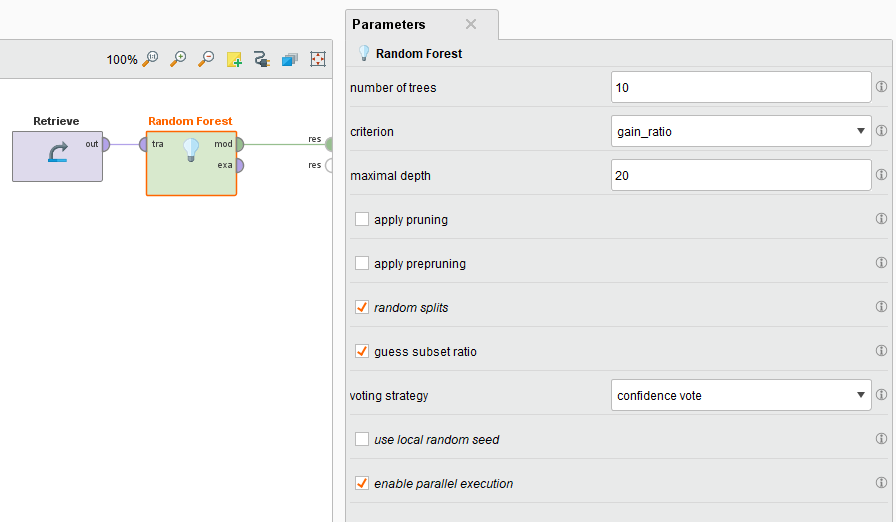This screenshot has height=522, width=896.
Task: Zoom out of the process canvas
Action: click(206, 59)
